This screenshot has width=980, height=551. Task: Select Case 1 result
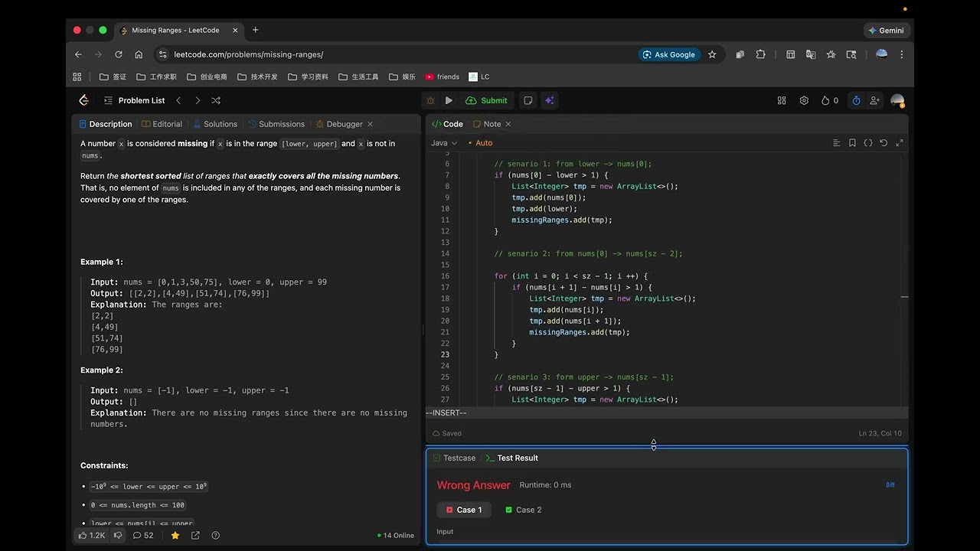click(464, 510)
